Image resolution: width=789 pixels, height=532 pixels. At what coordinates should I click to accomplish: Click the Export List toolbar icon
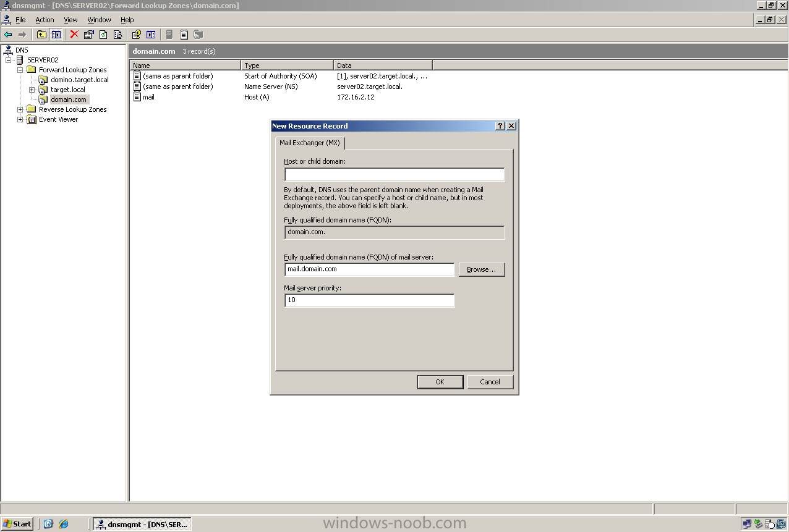[x=117, y=35]
